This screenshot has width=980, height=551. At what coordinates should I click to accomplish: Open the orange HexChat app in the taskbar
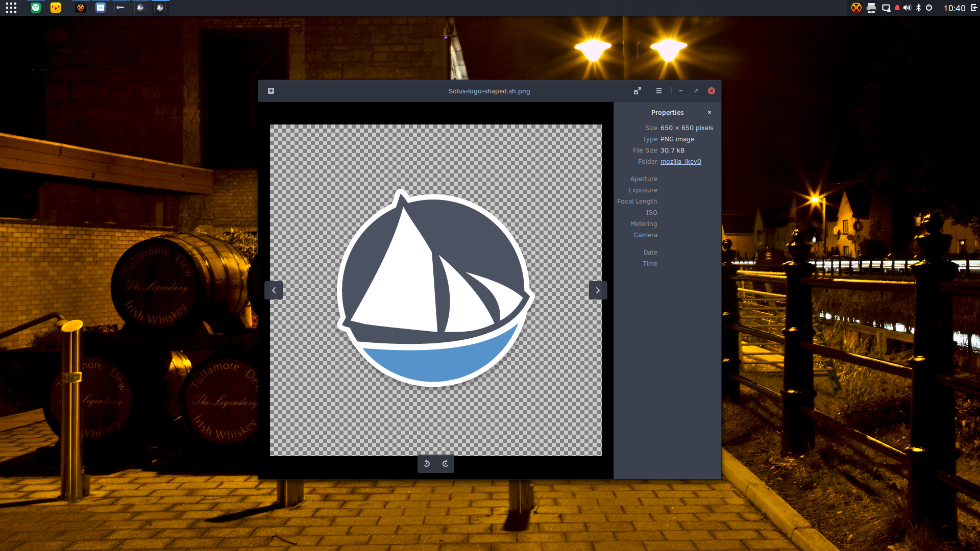click(81, 8)
